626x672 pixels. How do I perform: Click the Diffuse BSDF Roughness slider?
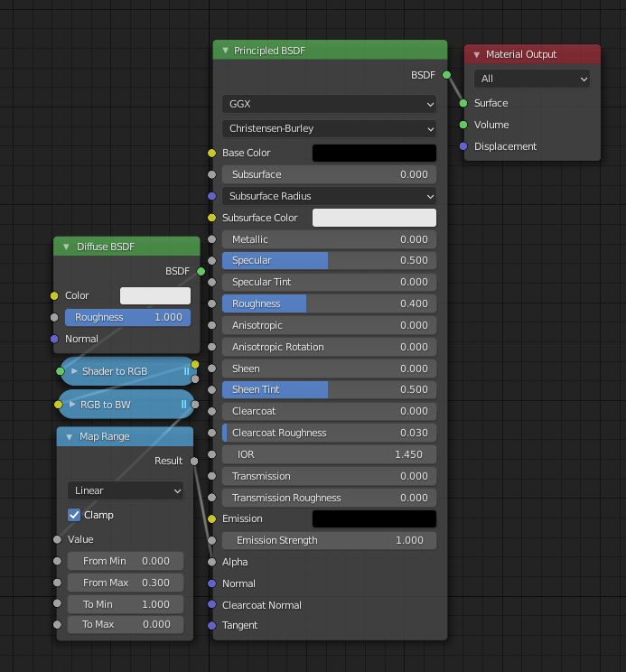pyautogui.click(x=127, y=317)
